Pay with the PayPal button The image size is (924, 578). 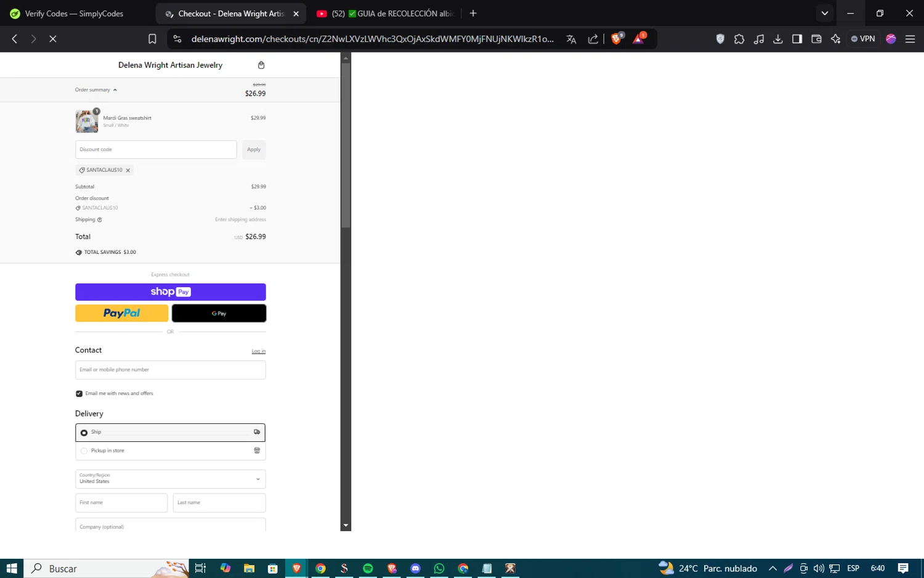(122, 313)
